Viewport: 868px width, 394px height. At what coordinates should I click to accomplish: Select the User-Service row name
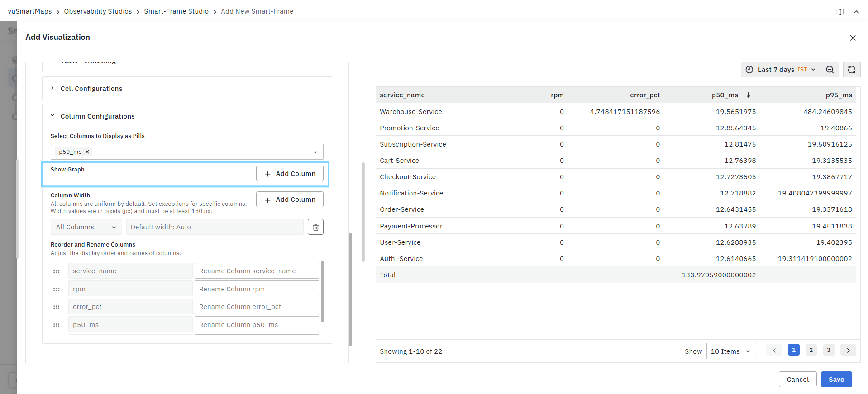(x=400, y=242)
